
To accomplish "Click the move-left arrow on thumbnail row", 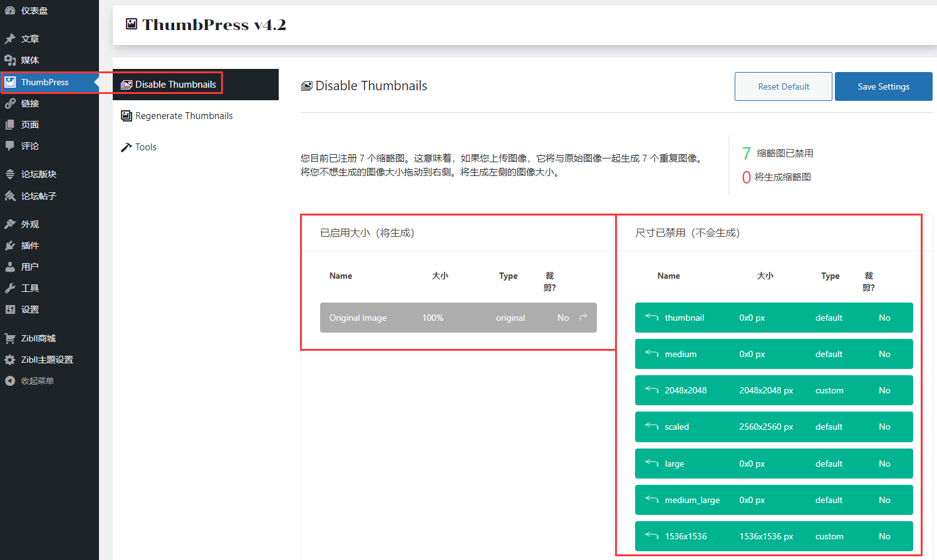I will click(651, 317).
